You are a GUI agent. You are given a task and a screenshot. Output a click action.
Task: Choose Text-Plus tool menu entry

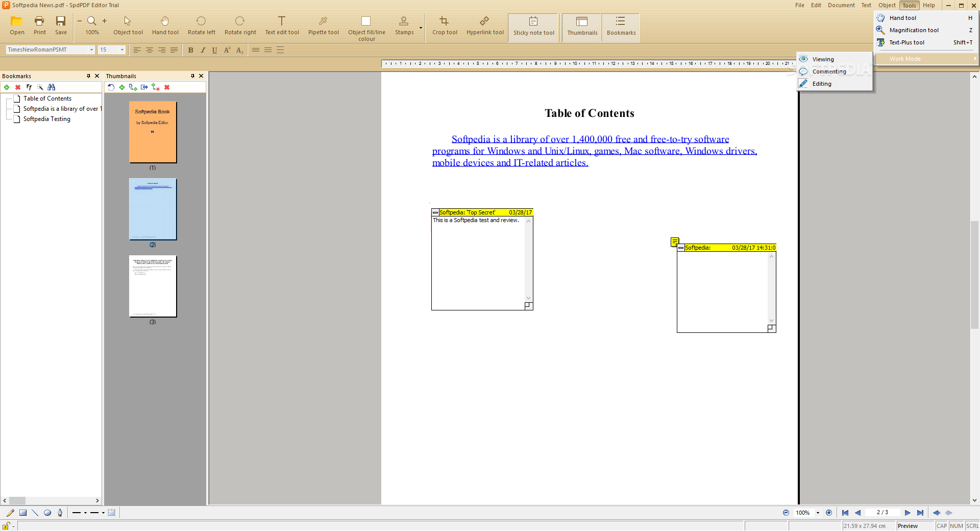[925, 42]
